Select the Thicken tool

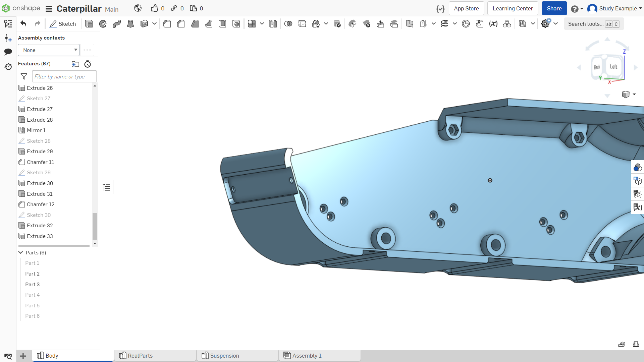144,24
